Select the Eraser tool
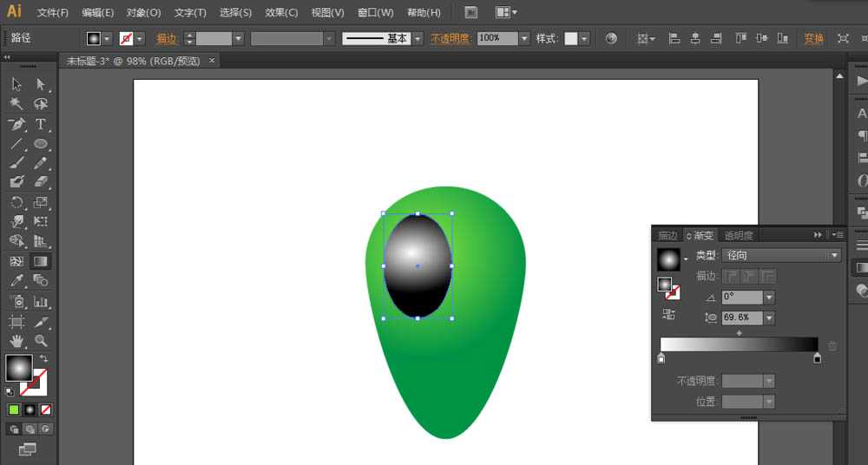 coord(40,182)
